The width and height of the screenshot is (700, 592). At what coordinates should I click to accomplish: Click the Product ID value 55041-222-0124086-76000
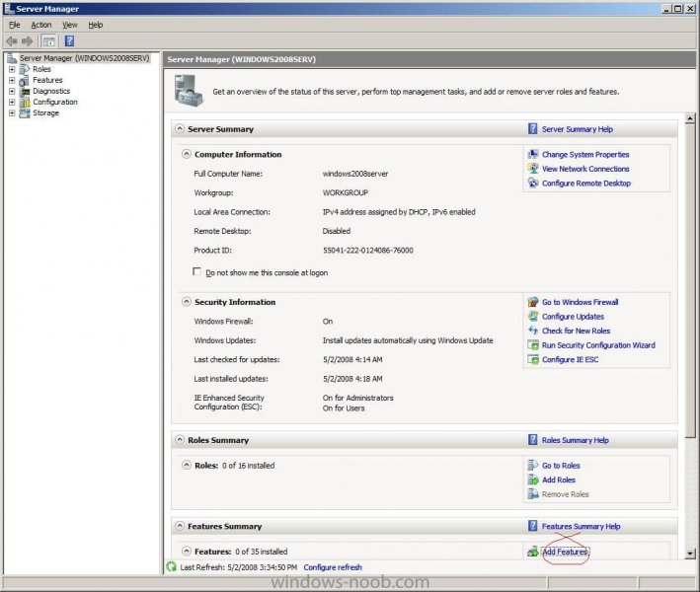pos(368,251)
